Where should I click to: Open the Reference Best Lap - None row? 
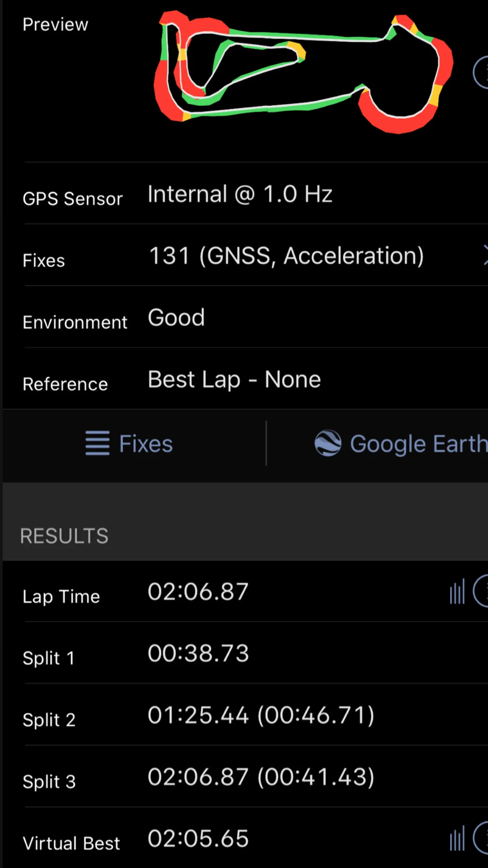pos(256,379)
